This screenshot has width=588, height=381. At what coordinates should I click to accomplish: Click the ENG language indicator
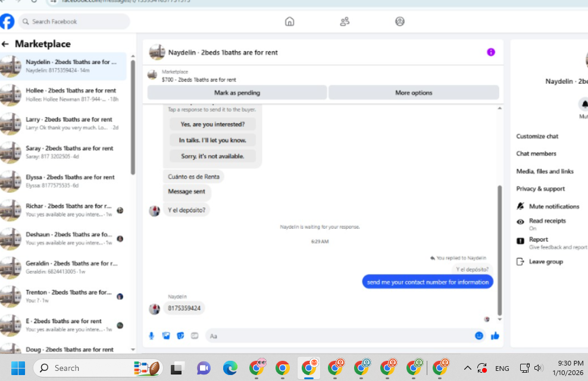click(502, 369)
